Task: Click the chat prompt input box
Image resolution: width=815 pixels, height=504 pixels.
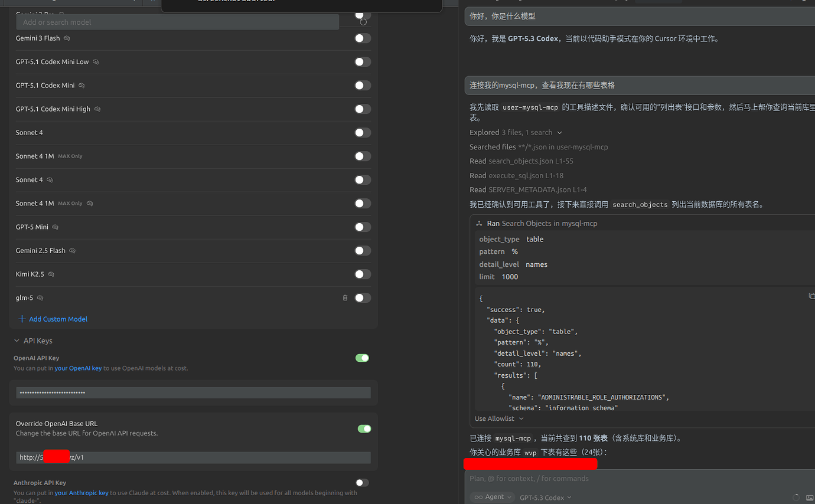Action: coord(640,479)
